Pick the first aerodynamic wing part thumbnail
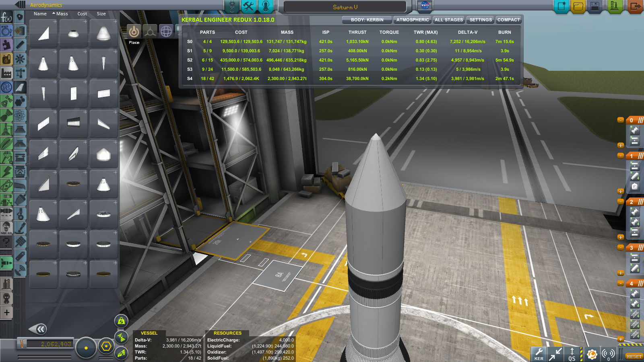644x362 pixels. (x=43, y=33)
